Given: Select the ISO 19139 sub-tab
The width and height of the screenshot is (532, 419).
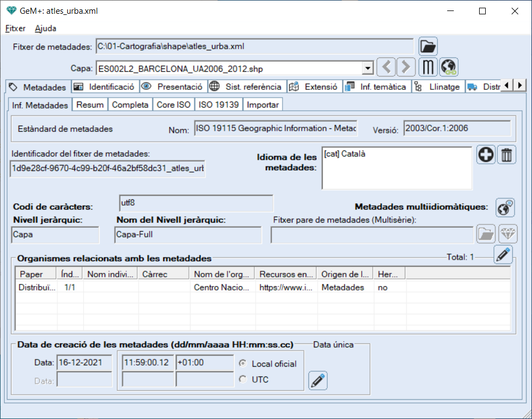Looking at the screenshot, I should 219,105.
